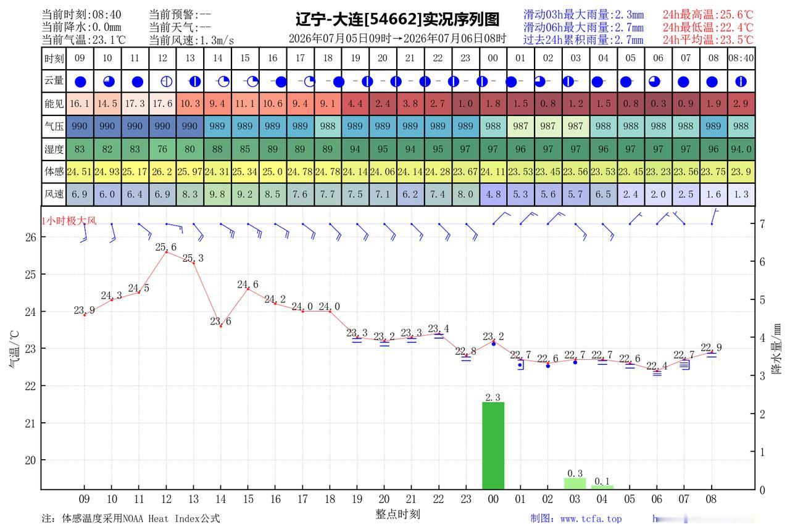Click the cloud cover icon for hour 09
Screen dimensions: 790x532
pos(80,81)
